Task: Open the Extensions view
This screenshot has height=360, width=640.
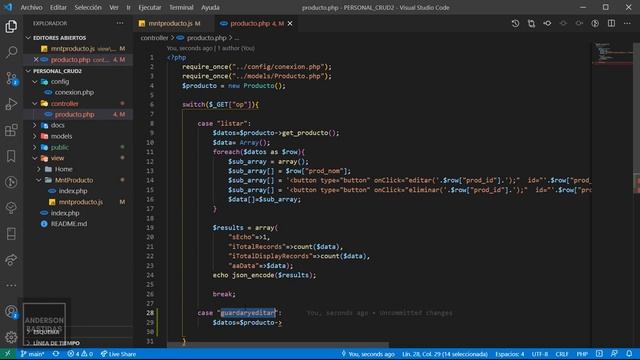Action: (11, 130)
